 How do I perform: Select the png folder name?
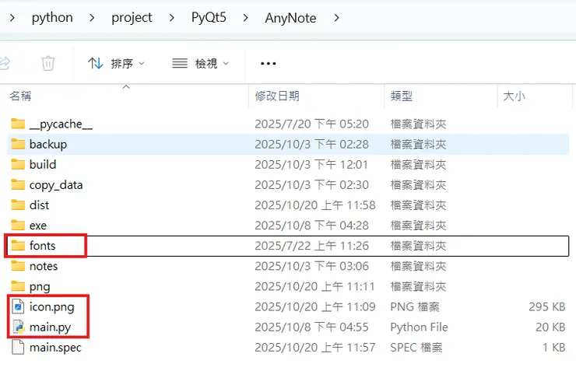pyautogui.click(x=40, y=287)
